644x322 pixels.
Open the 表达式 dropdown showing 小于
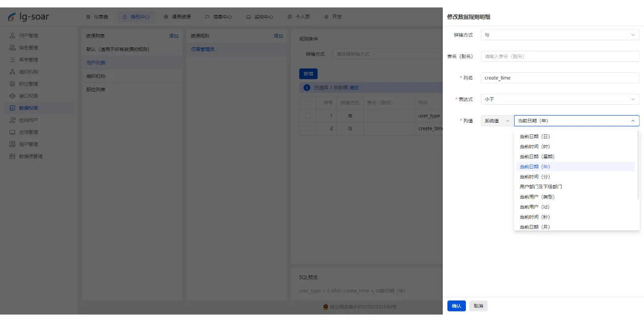pos(559,99)
